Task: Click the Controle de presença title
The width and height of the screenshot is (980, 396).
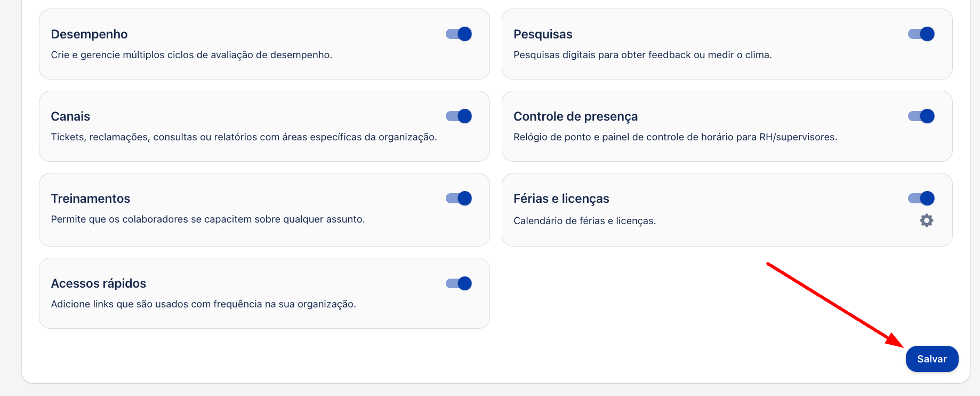Action: (575, 116)
